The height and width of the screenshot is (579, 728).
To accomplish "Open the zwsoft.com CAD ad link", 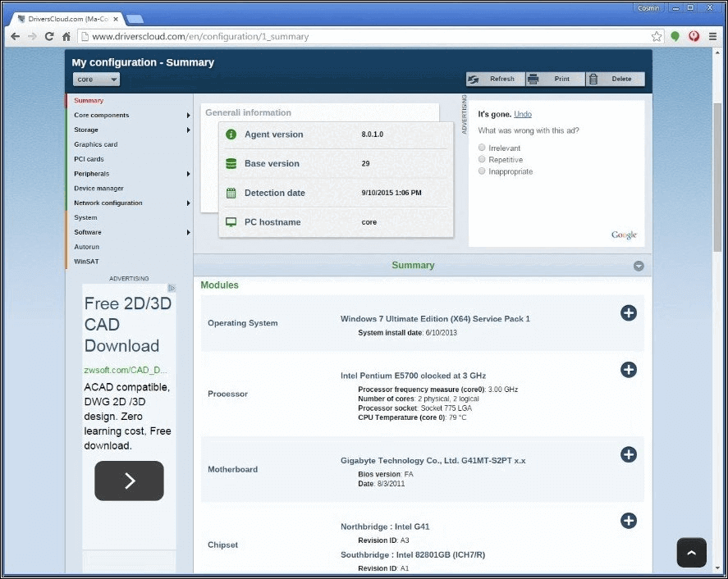I will [x=126, y=370].
